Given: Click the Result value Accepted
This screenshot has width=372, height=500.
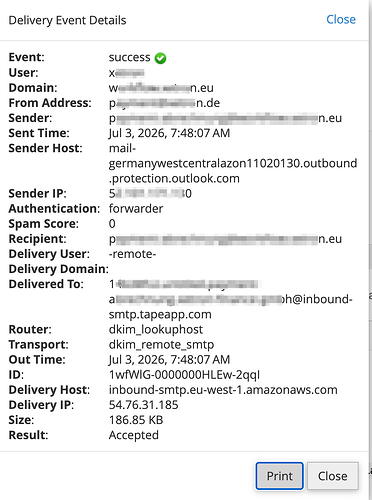Looking at the screenshot, I should coord(134,435).
